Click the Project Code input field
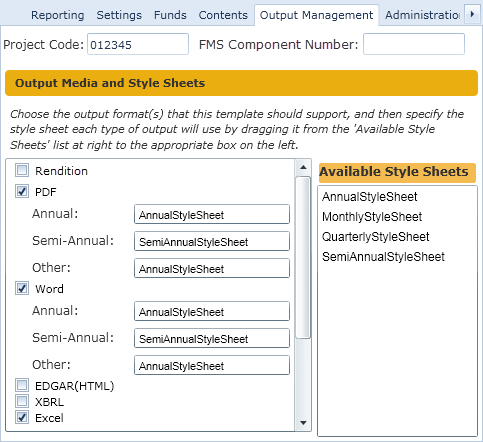Image resolution: width=483 pixels, height=442 pixels. [138, 44]
